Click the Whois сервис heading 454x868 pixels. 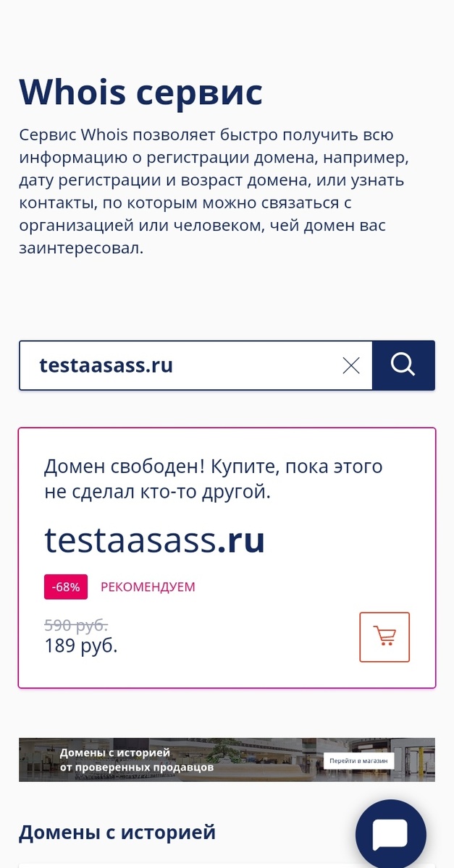click(x=142, y=91)
